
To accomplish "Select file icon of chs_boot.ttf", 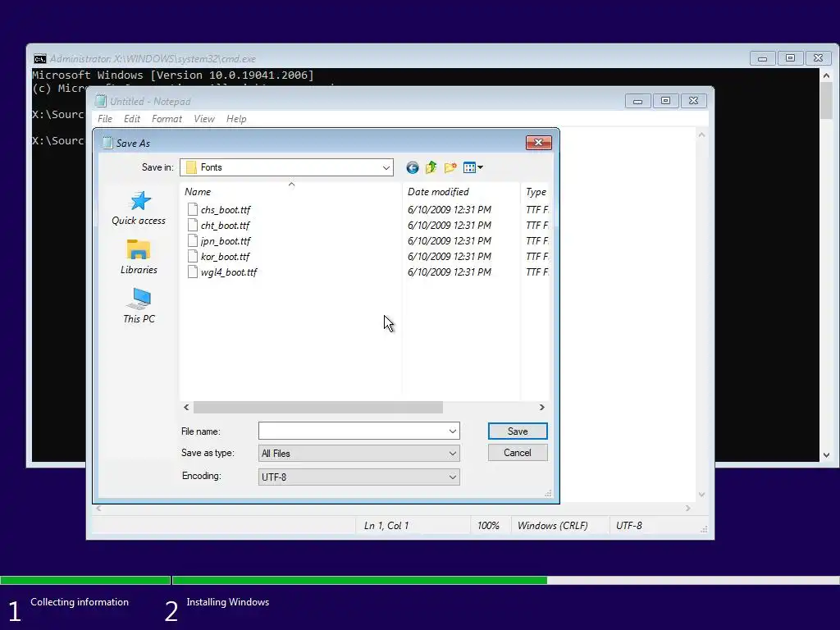I will (192, 209).
